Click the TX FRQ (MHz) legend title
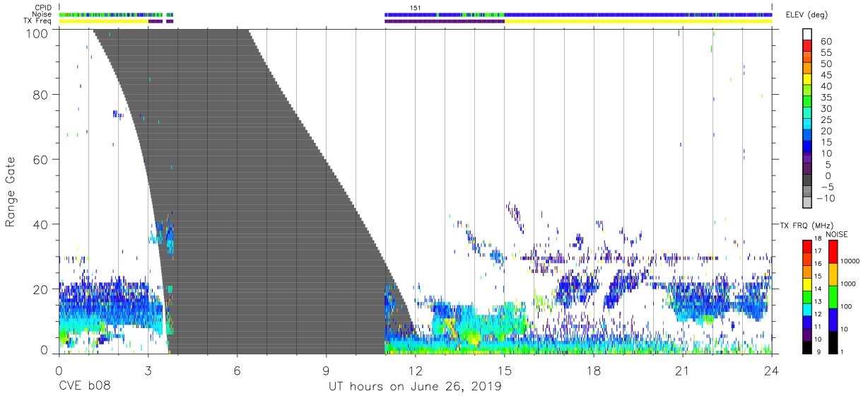The width and height of the screenshot is (868, 401). [x=805, y=226]
